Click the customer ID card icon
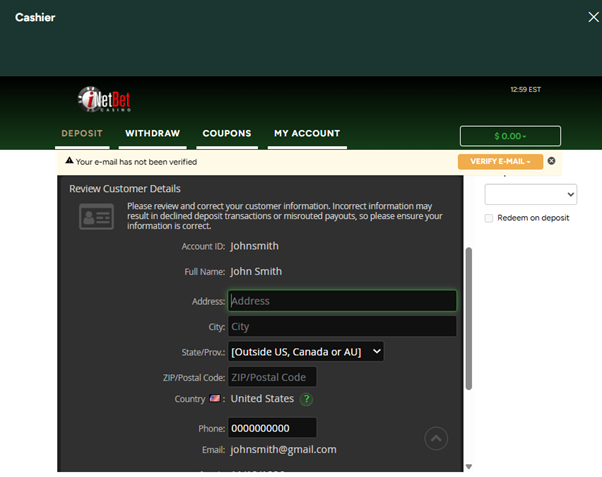 pyautogui.click(x=96, y=216)
